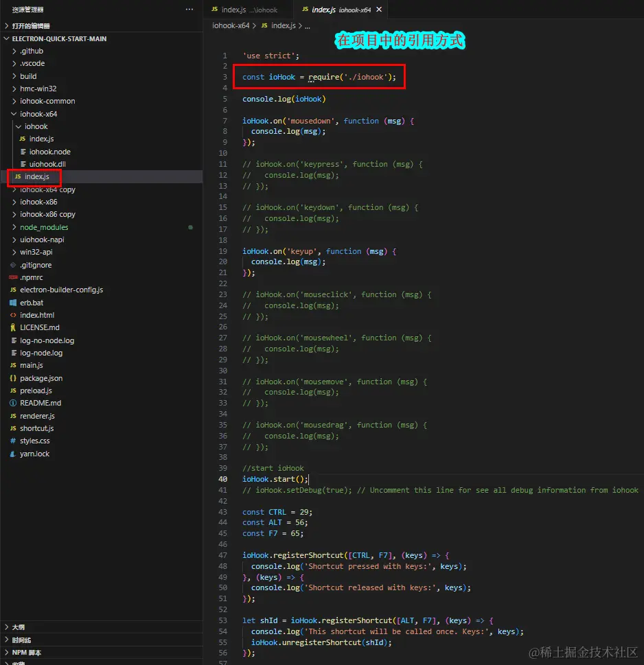The width and height of the screenshot is (644, 665).
Task: Open the explorer more actions ellipsis menu
Action: pos(189,10)
